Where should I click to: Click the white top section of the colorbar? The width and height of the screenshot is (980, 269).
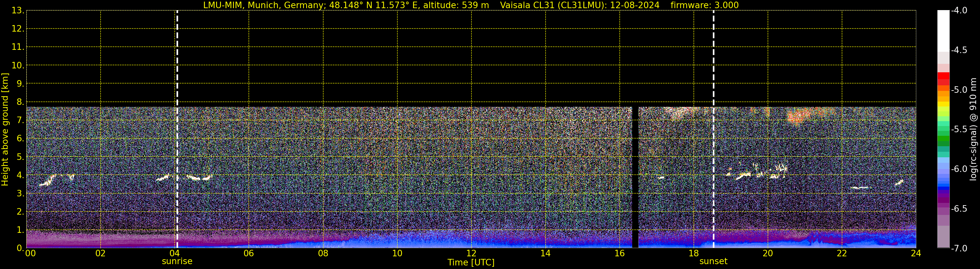(943, 31)
